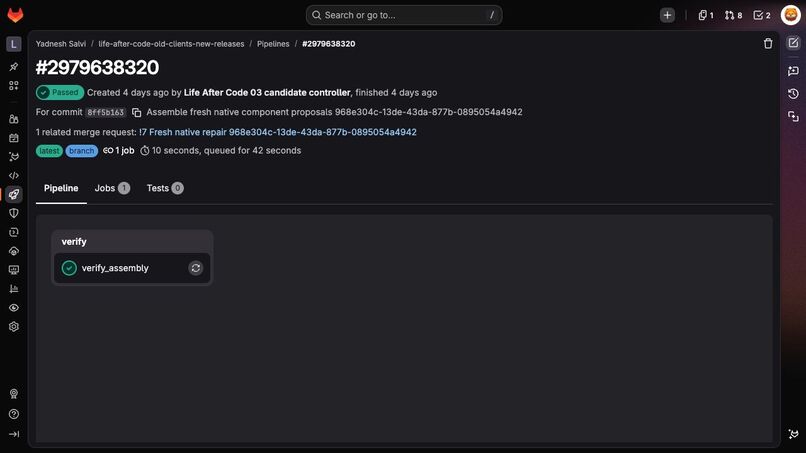Open Yadnesh Salvi breadcrumb link
806x453 pixels.
[61, 44]
